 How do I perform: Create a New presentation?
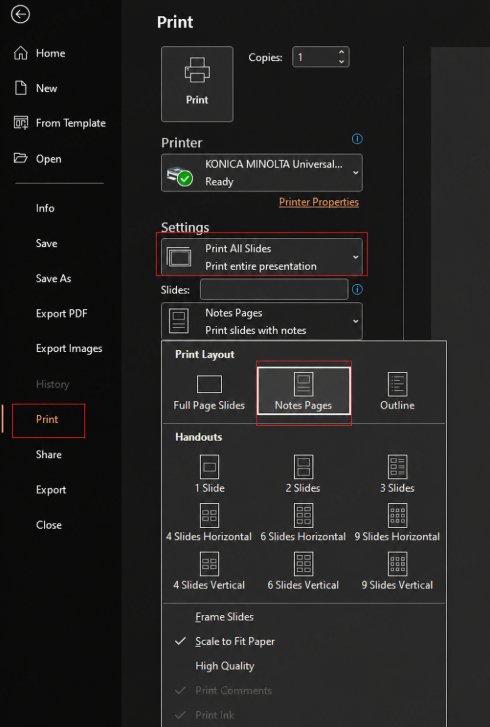(36, 88)
